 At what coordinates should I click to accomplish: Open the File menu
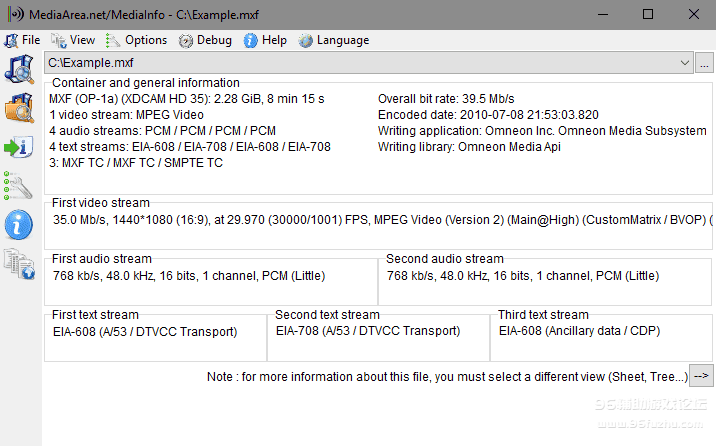pos(22,40)
